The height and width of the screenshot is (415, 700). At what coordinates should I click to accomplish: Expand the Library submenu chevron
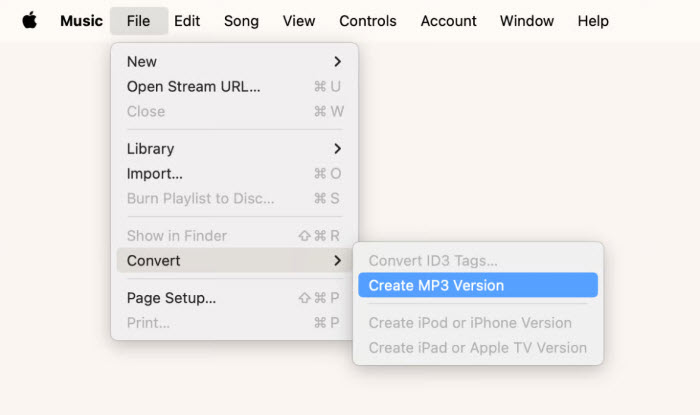338,149
